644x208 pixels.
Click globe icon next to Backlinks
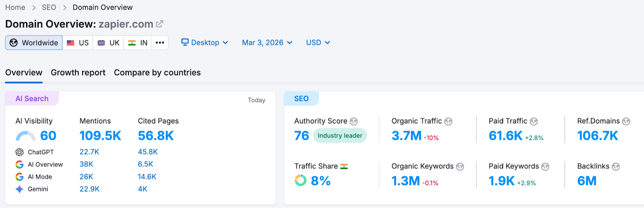pos(616,166)
